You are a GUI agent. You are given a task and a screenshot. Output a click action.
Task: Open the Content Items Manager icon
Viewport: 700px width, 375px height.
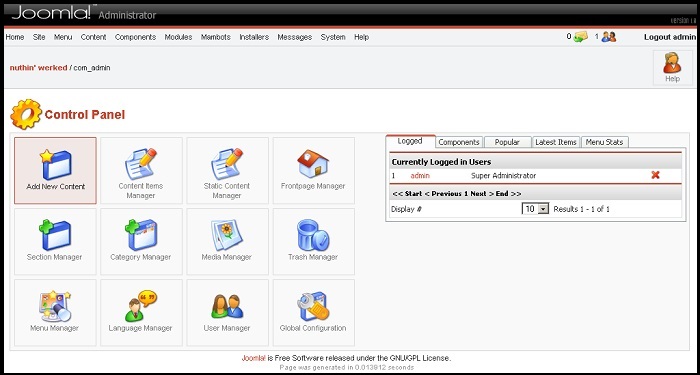click(x=141, y=171)
